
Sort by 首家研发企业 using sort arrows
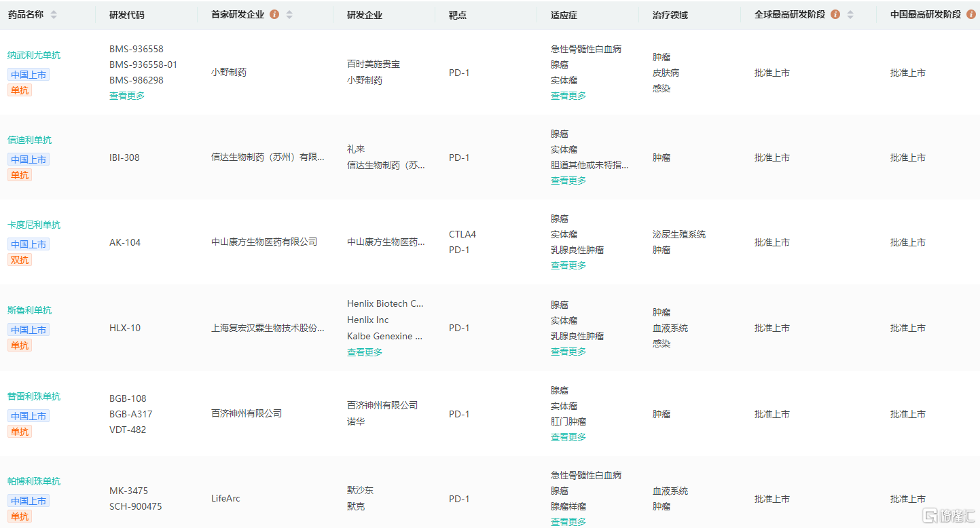pos(289,14)
